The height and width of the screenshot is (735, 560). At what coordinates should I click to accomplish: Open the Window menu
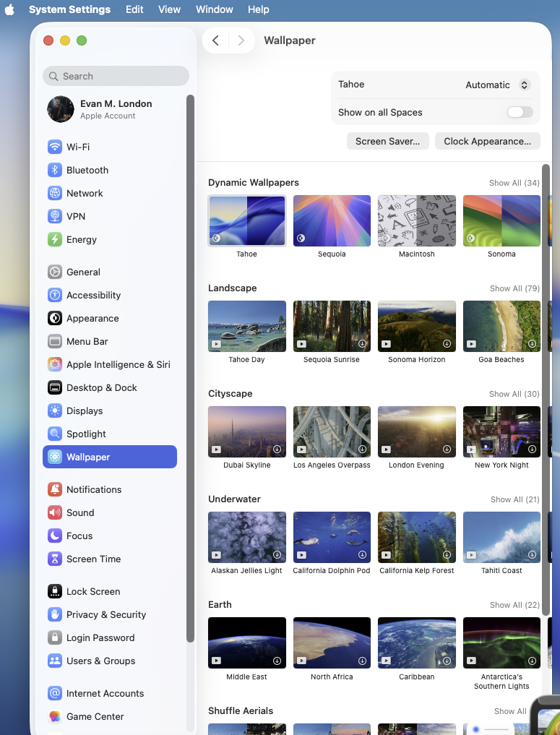pyautogui.click(x=214, y=9)
